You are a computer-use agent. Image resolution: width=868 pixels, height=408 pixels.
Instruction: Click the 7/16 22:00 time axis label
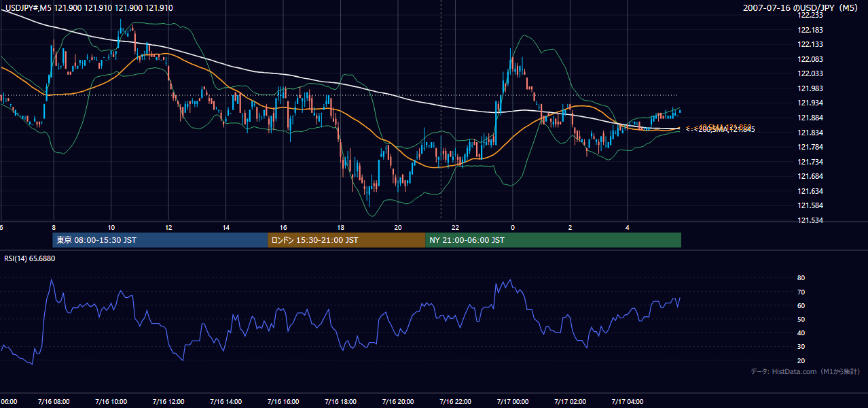click(455, 402)
